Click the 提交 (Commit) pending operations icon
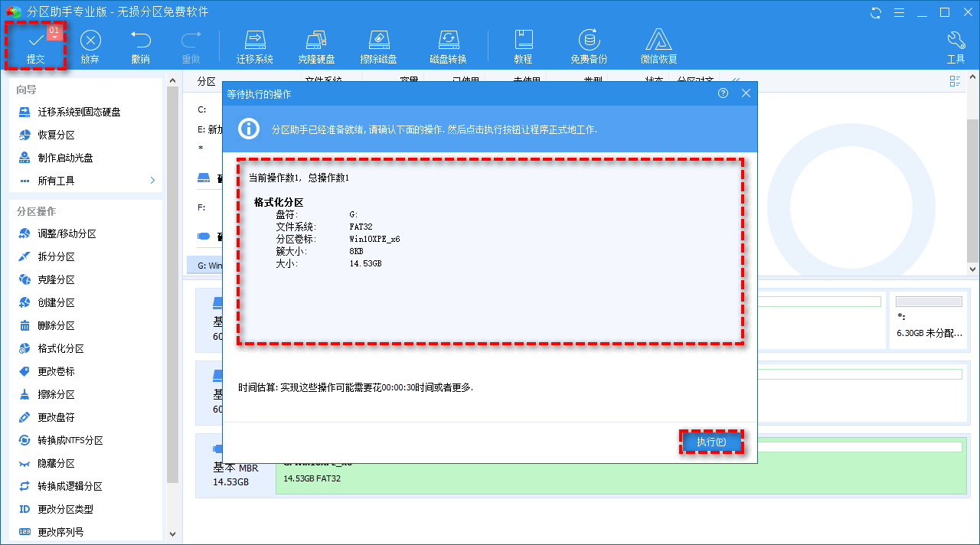 35,45
